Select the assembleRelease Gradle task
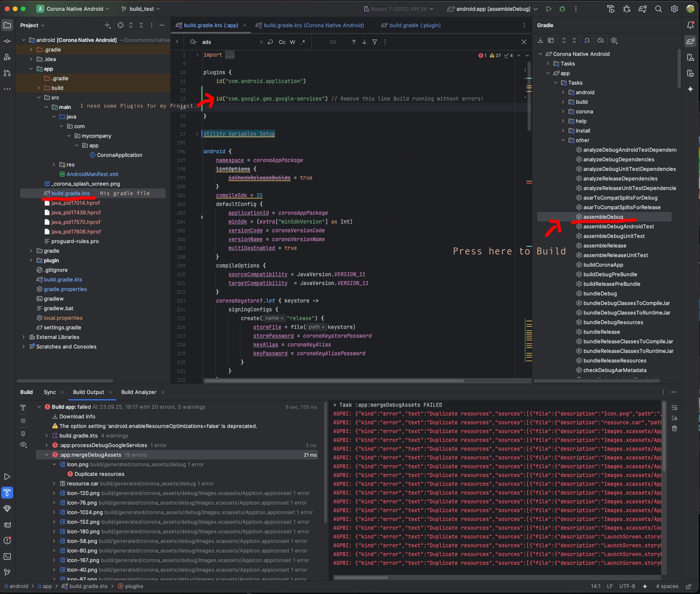 point(605,246)
